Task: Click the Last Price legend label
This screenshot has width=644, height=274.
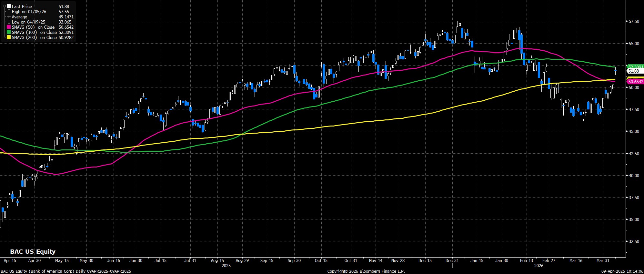Action: click(22, 6)
